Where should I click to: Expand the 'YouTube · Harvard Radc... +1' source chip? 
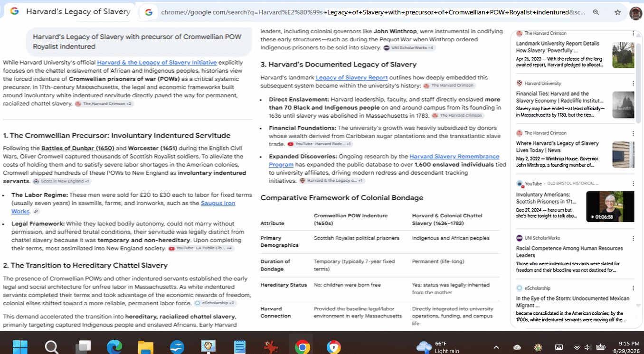click(320, 144)
